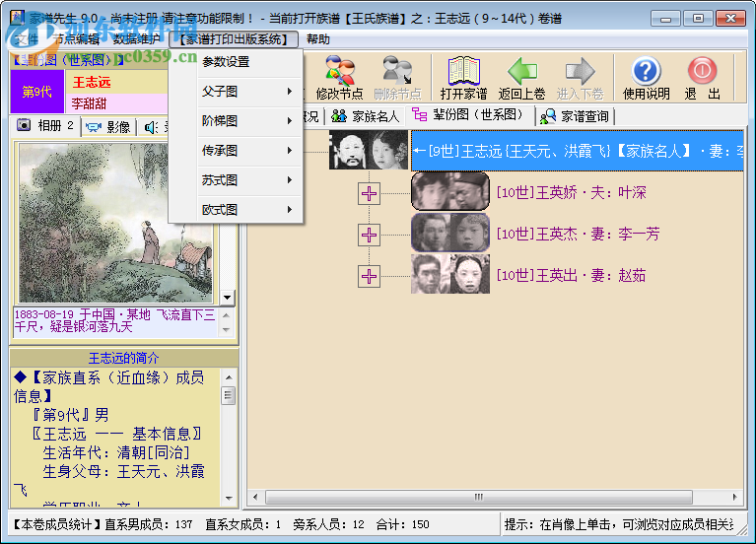Screen dimensions: 756x544
Task: Click the 简介 panel scrollbar thumb
Action: click(x=229, y=396)
